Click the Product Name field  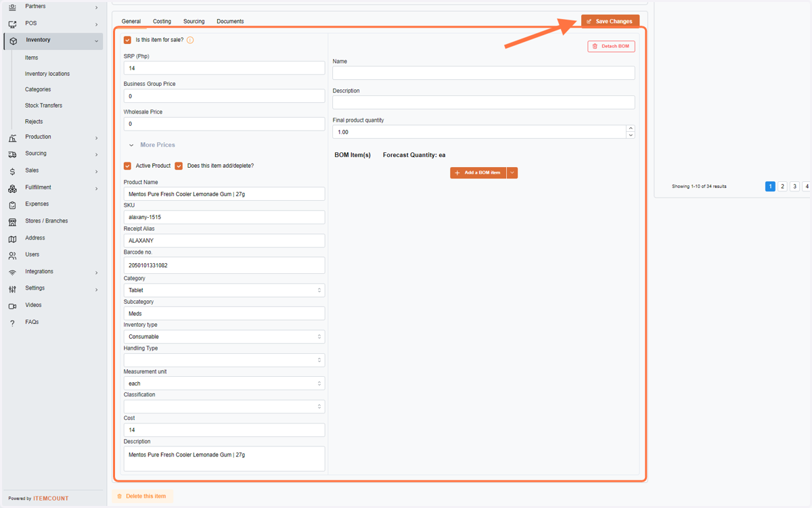[224, 194]
